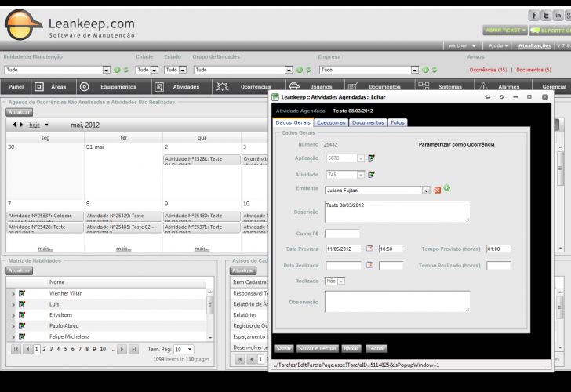571x392 pixels.
Task: Open the Áreas menu
Action: click(x=53, y=86)
